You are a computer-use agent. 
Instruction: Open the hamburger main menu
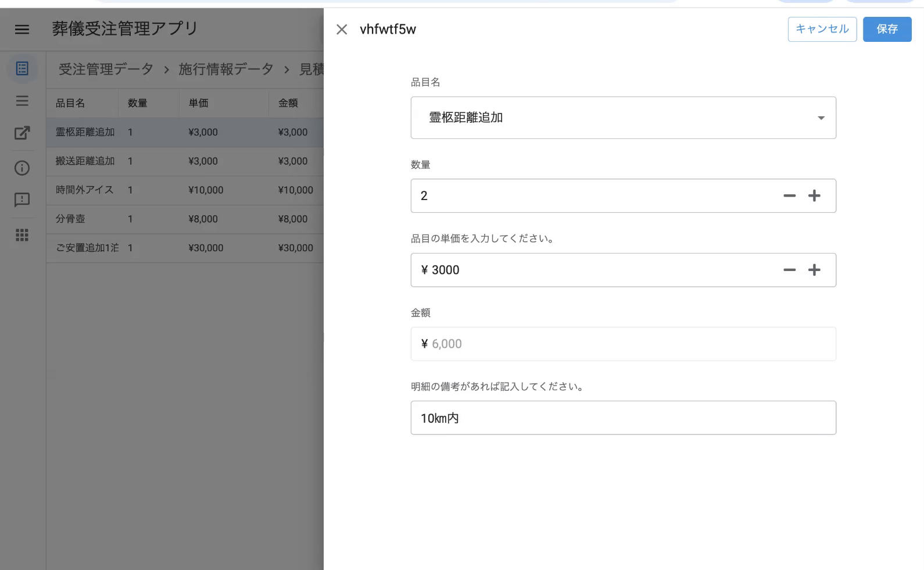click(x=22, y=29)
